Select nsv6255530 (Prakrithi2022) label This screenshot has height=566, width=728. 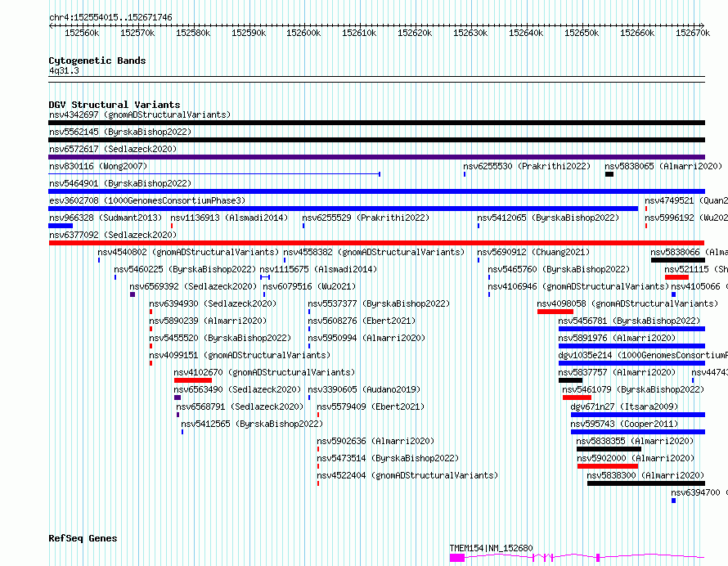coord(527,166)
